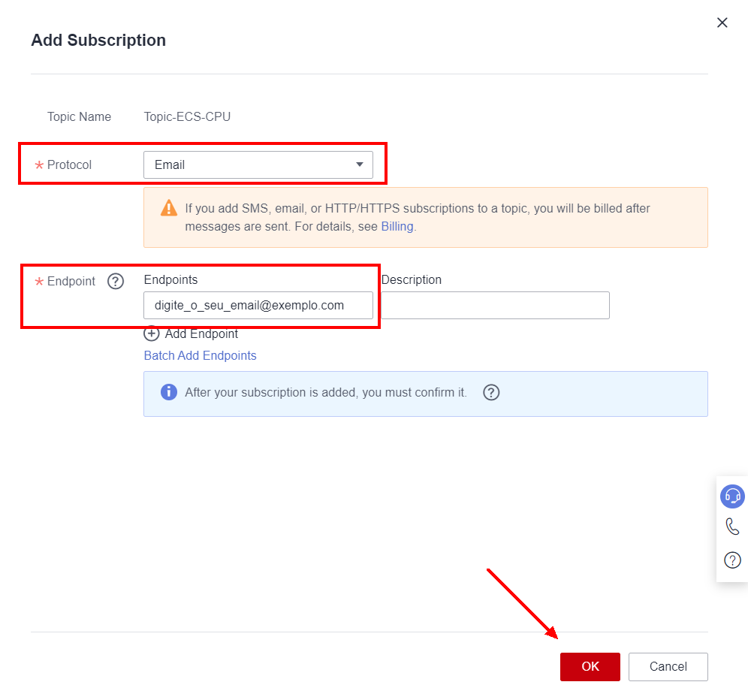748x700 pixels.
Task: Open Batch Add Endpoints
Action: (200, 355)
